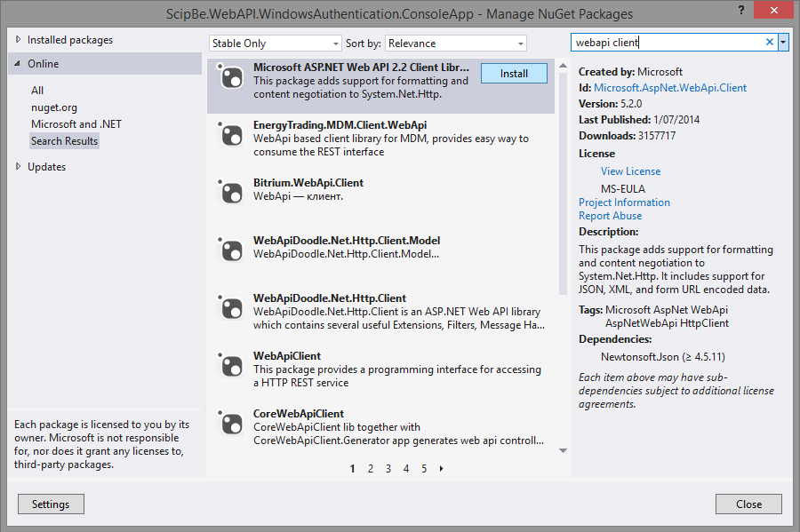Select the CoreWebApiClient package title
Viewport: 800px width, 532px height.
299,413
